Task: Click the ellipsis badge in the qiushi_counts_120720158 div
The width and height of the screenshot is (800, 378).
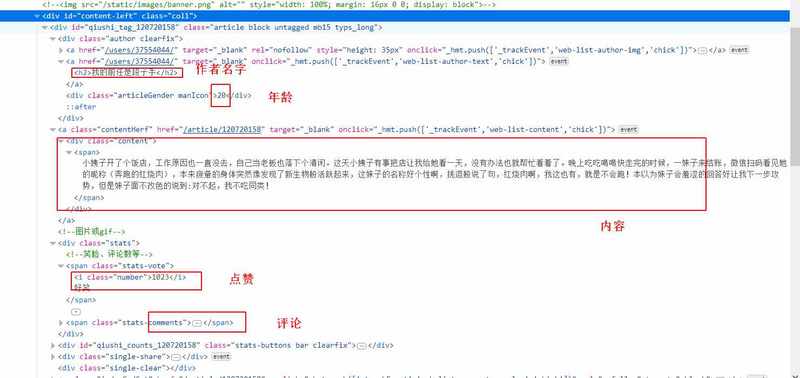Action: coord(361,345)
